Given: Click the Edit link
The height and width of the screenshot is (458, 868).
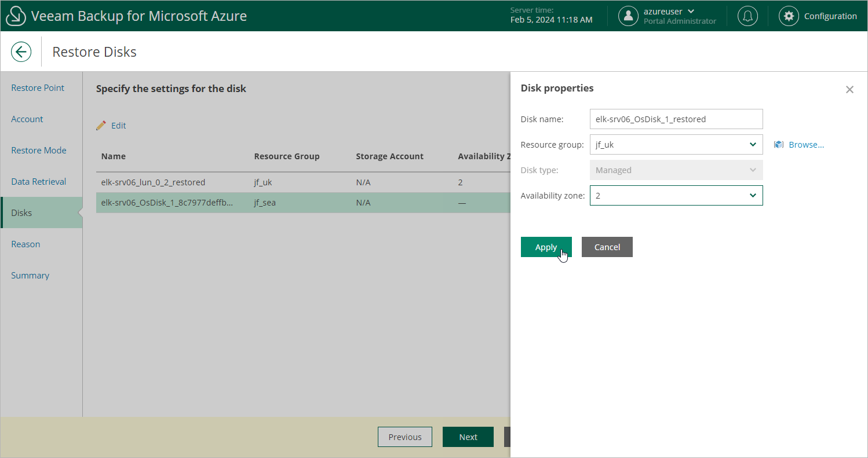Looking at the screenshot, I should pyautogui.click(x=119, y=125).
